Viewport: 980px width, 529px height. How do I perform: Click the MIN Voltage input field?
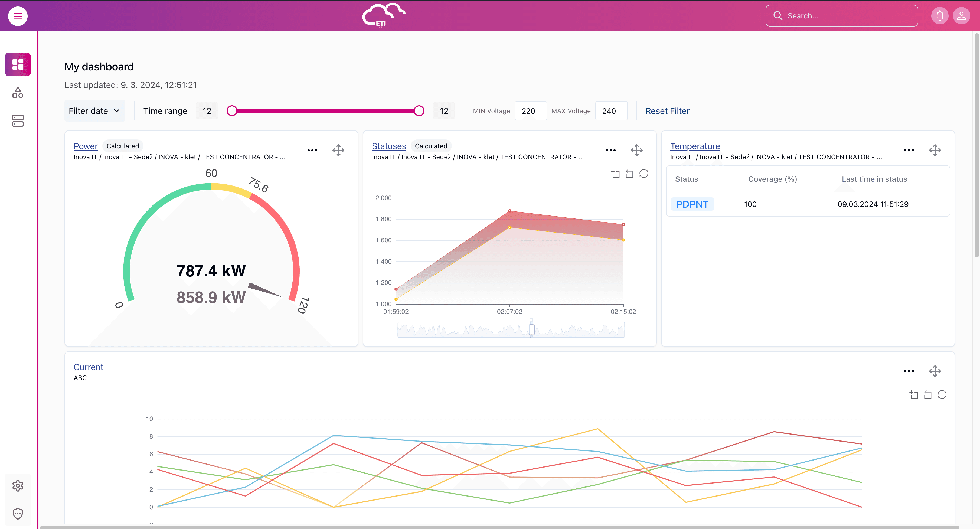[x=530, y=111]
